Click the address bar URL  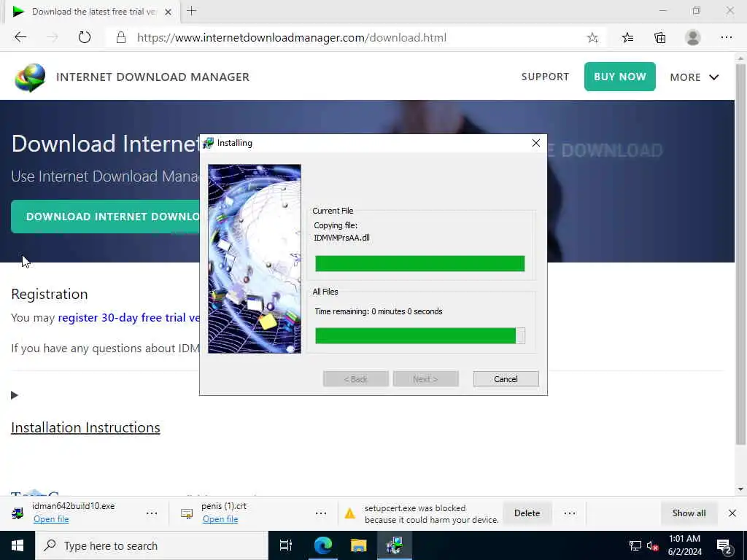(x=292, y=38)
